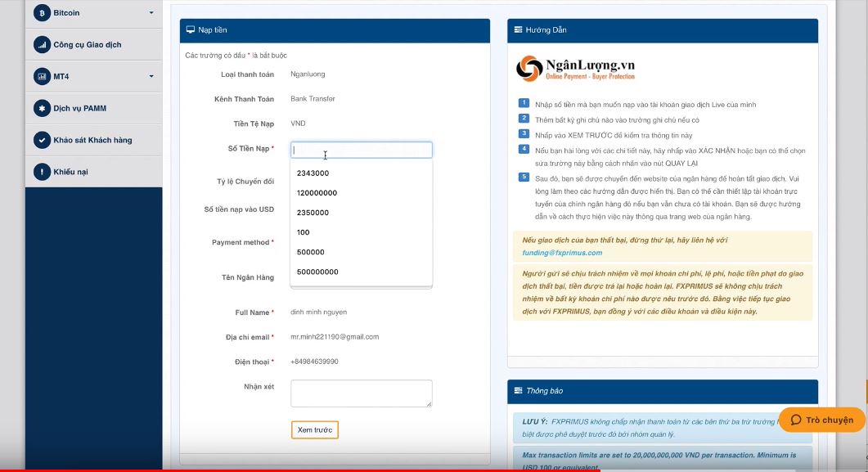Select suggestion 500000000
868x472 pixels.
tap(362, 272)
